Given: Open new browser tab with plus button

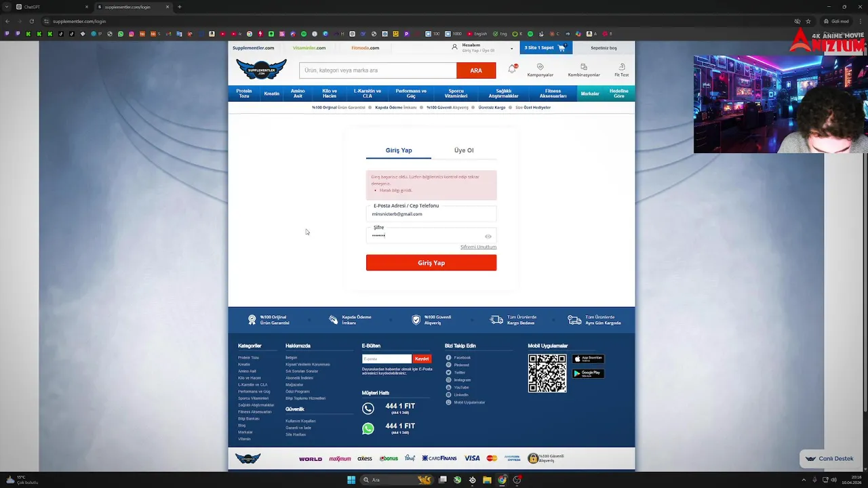Looking at the screenshot, I should (x=179, y=7).
